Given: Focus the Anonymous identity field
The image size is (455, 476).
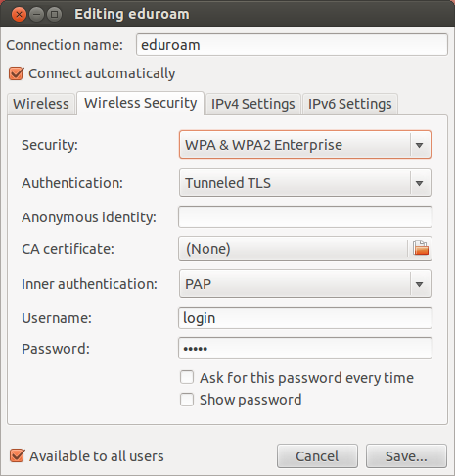Looking at the screenshot, I should tap(305, 217).
